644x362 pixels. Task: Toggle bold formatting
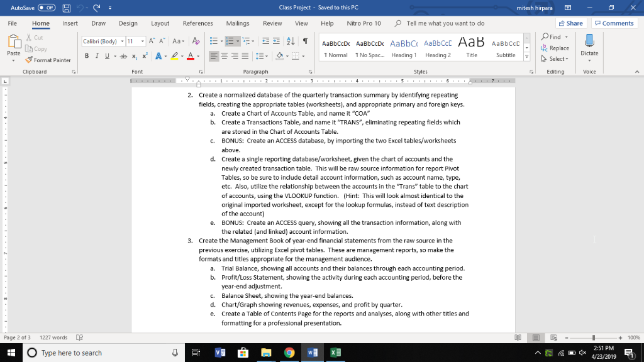point(87,55)
